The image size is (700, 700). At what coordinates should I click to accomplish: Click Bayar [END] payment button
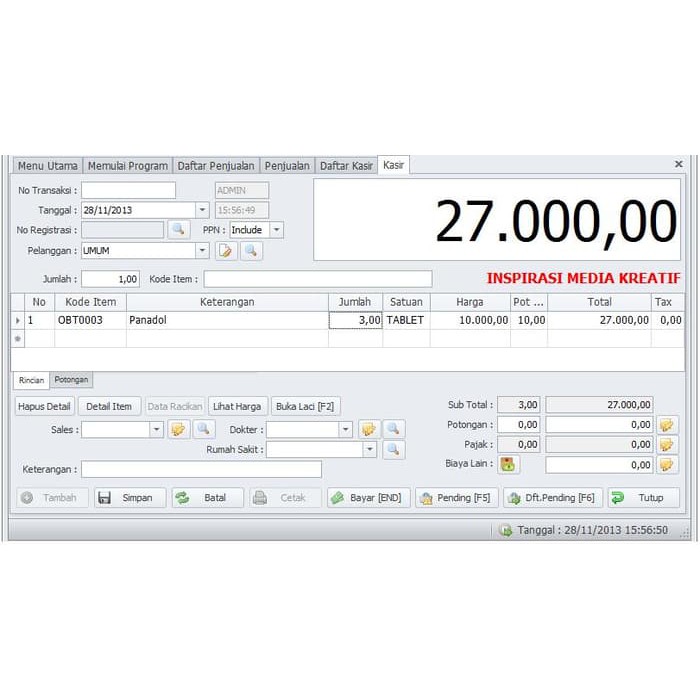[x=368, y=498]
